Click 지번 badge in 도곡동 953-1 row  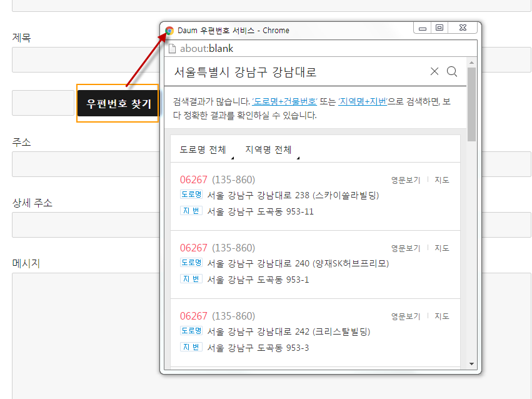click(x=191, y=279)
